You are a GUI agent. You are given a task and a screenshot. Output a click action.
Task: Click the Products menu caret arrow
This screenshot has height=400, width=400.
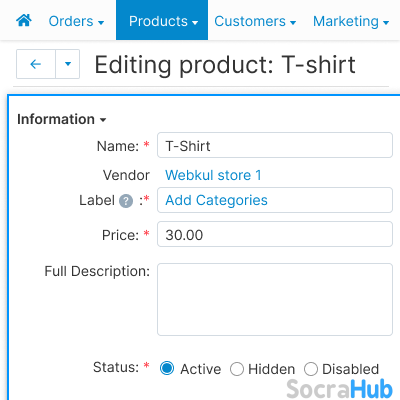(x=195, y=23)
